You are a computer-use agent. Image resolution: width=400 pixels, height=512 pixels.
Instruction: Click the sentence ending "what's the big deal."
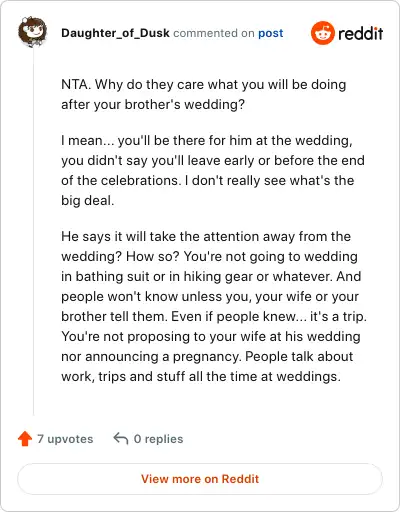coord(207,190)
